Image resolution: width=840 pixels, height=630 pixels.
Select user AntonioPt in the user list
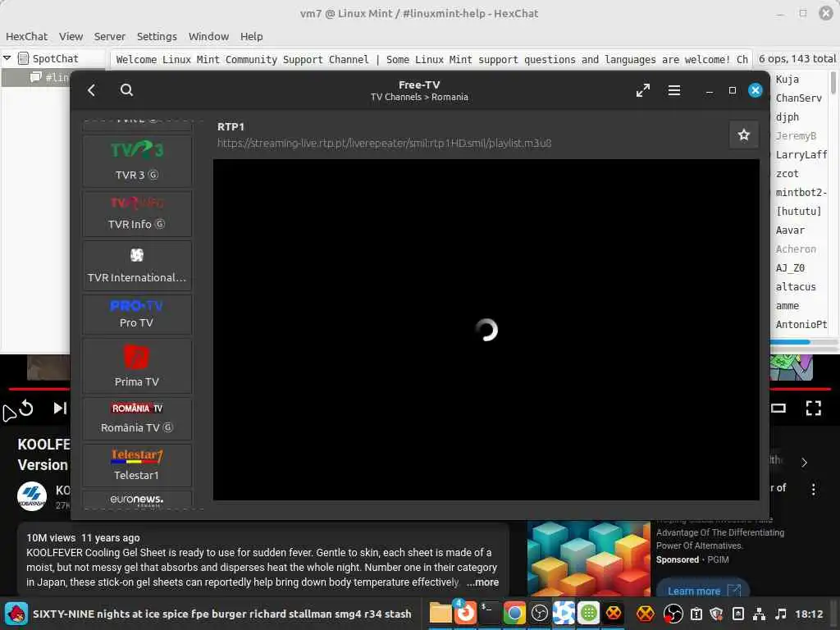pyautogui.click(x=801, y=324)
